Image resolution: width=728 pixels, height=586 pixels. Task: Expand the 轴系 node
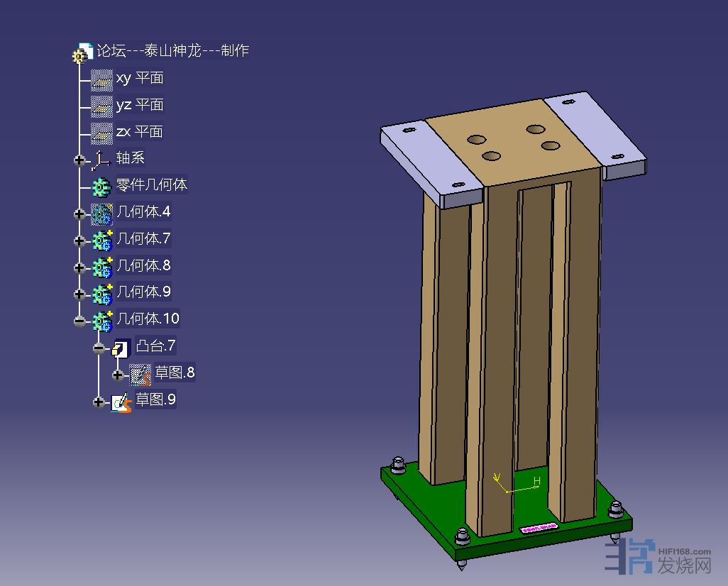coord(79,160)
